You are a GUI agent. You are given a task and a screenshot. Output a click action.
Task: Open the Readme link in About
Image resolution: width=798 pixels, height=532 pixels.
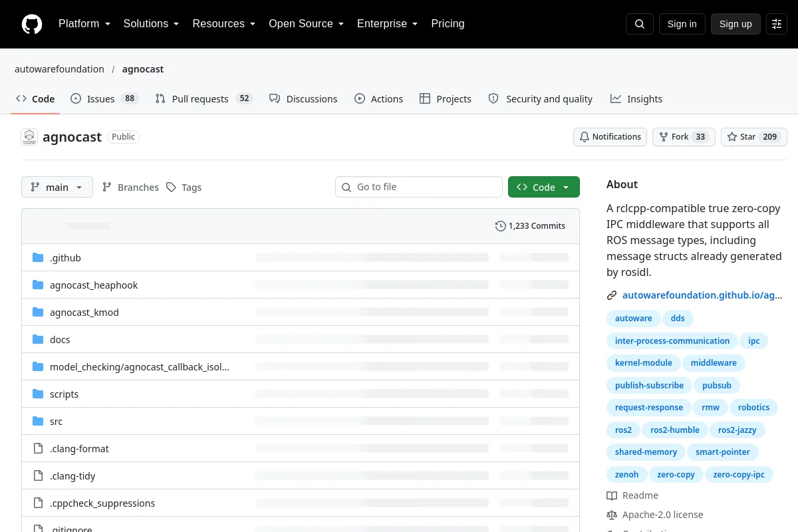click(632, 495)
